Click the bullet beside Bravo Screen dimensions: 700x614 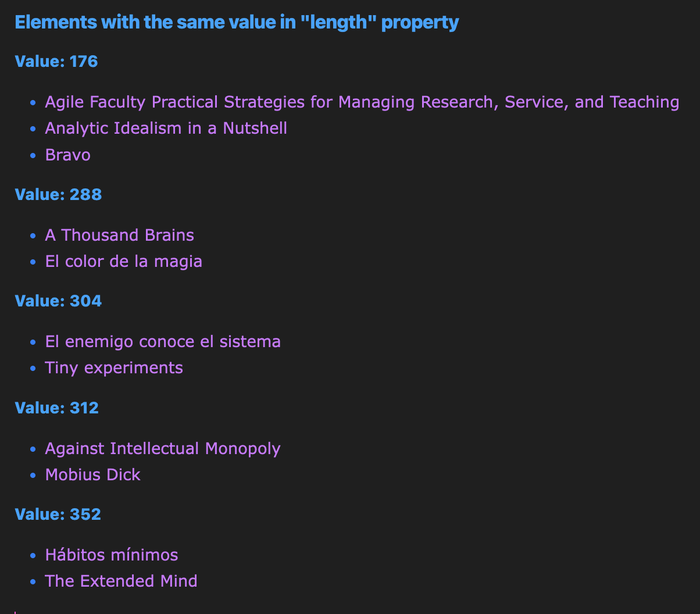click(33, 156)
